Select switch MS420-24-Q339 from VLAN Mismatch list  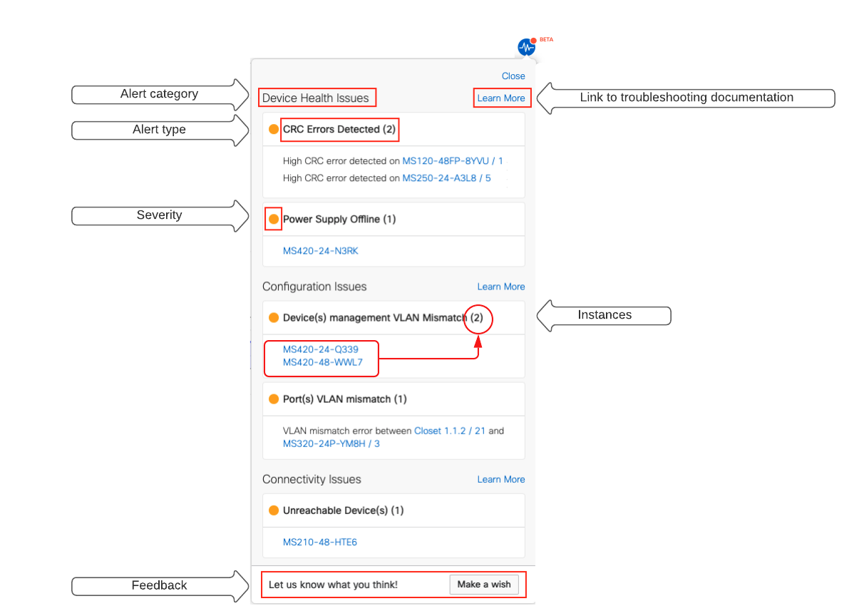(x=319, y=349)
